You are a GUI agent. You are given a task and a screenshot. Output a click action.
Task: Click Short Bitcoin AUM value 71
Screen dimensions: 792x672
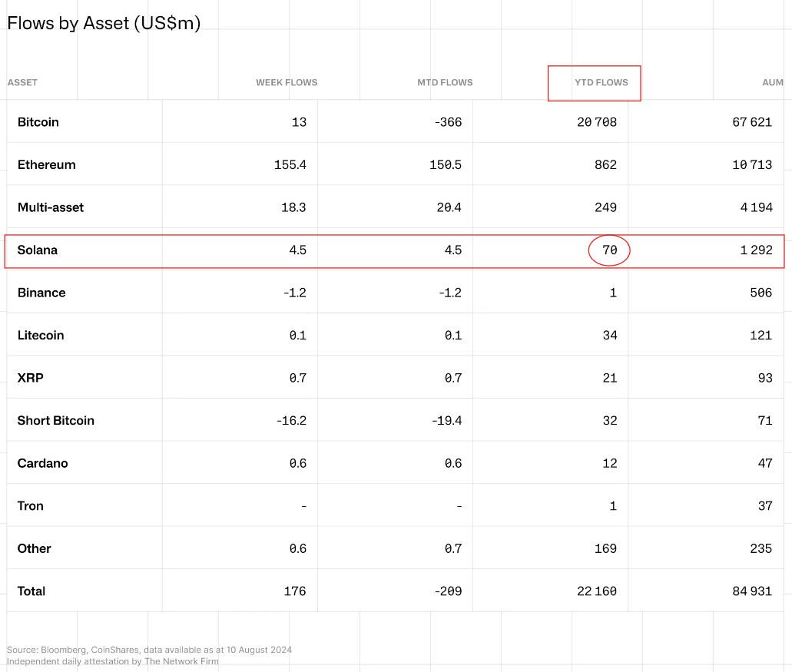765,421
